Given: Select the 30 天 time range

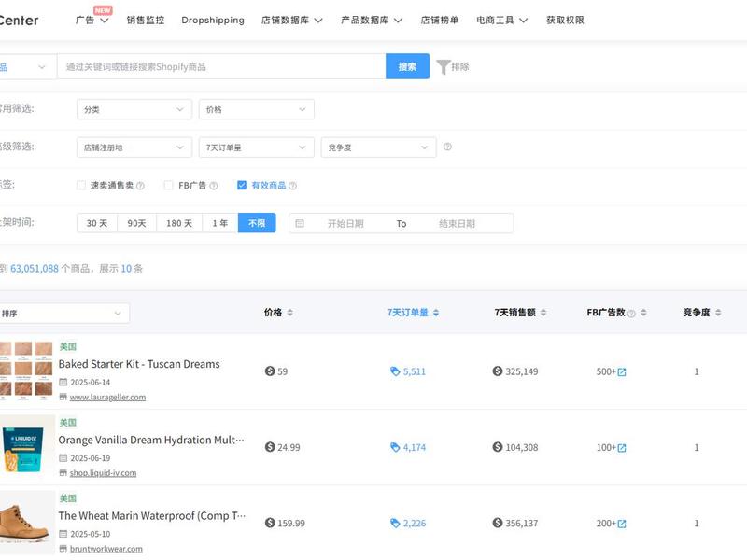Looking at the screenshot, I should [97, 223].
